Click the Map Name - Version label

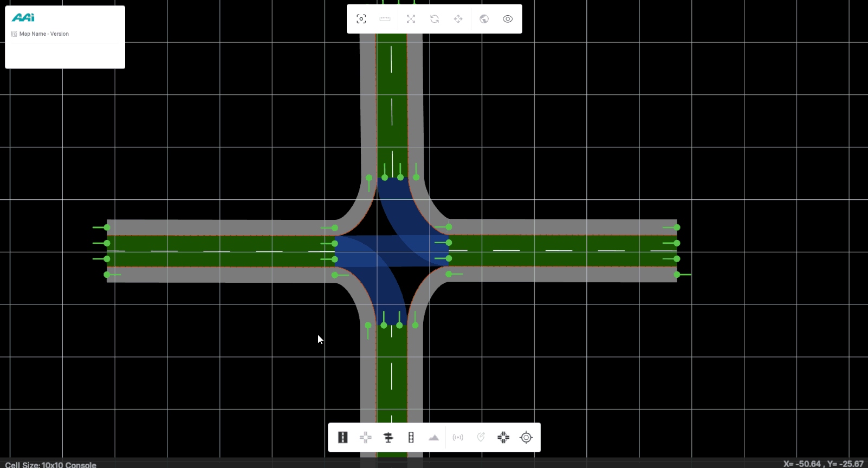point(44,34)
